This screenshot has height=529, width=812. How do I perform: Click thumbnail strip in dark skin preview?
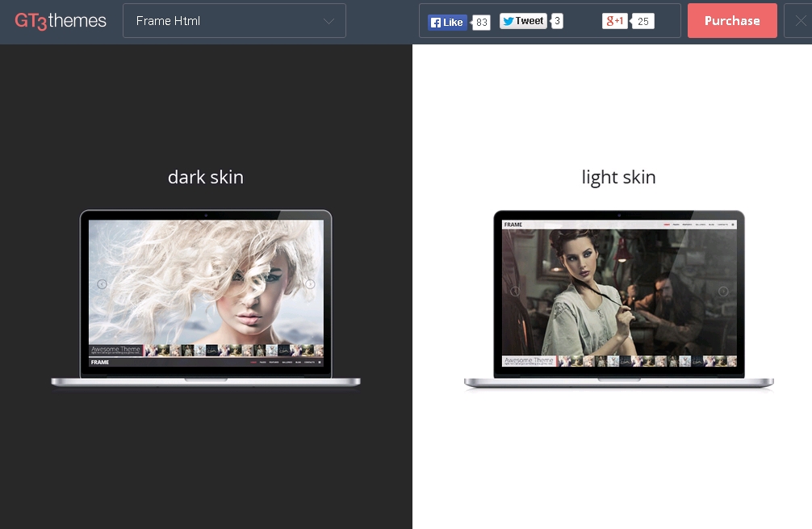(x=232, y=351)
